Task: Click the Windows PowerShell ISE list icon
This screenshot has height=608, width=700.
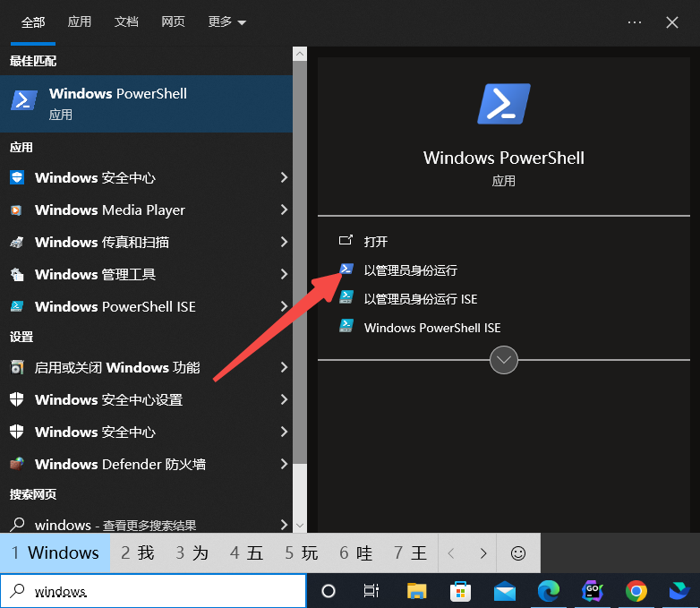Action: tap(17, 306)
